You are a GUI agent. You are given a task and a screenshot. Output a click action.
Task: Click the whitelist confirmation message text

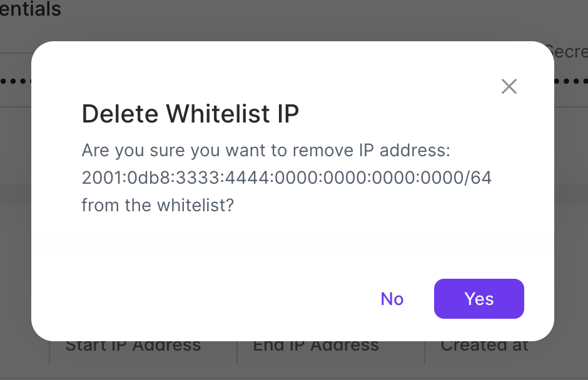click(286, 177)
